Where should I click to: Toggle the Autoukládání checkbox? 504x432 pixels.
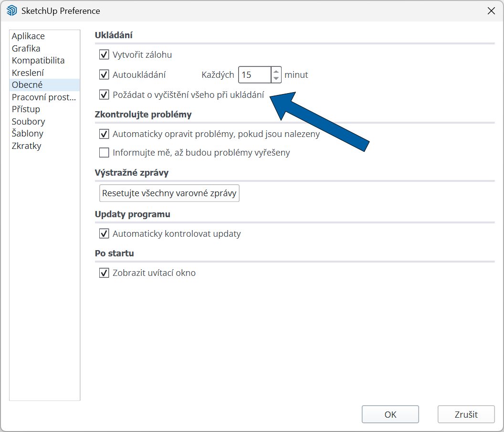[104, 75]
